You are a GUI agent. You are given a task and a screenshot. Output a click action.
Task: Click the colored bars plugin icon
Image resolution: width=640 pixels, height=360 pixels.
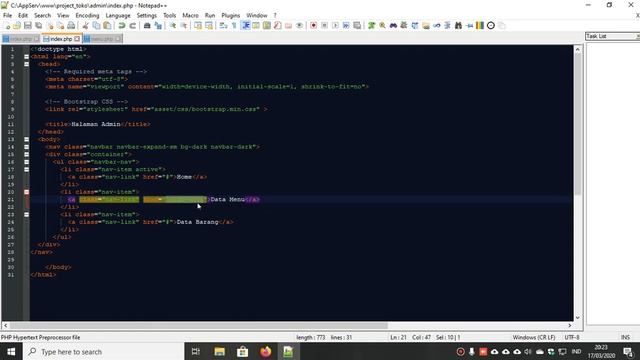(480, 26)
